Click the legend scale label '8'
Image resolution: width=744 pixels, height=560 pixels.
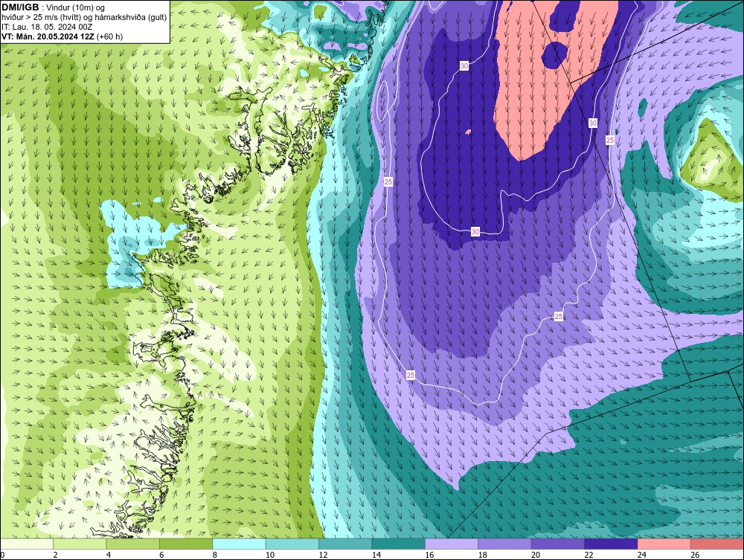[215, 555]
